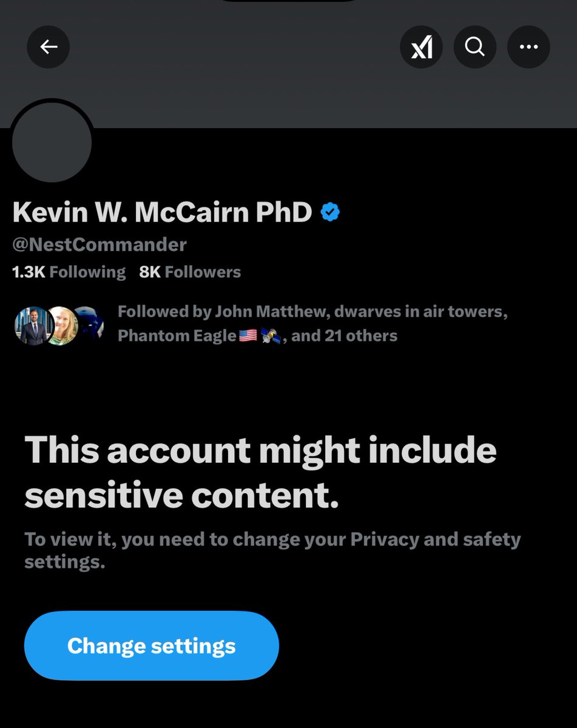View the 8K Followers list

190,272
